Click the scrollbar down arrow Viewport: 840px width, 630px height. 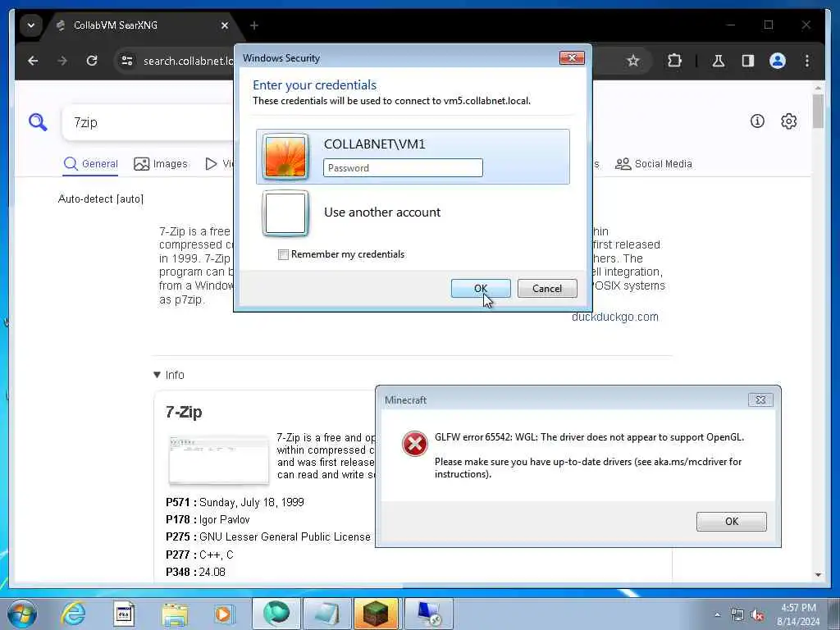point(818,575)
